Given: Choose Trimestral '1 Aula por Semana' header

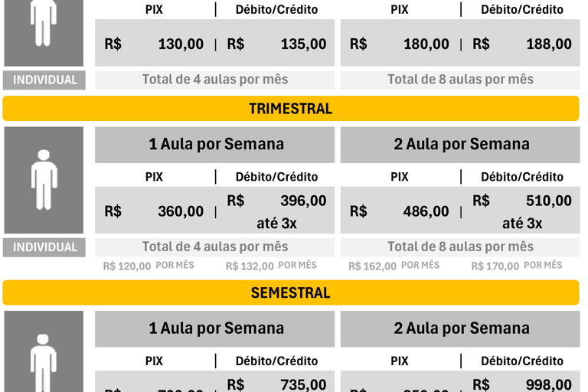Looking at the screenshot, I should 215,145.
